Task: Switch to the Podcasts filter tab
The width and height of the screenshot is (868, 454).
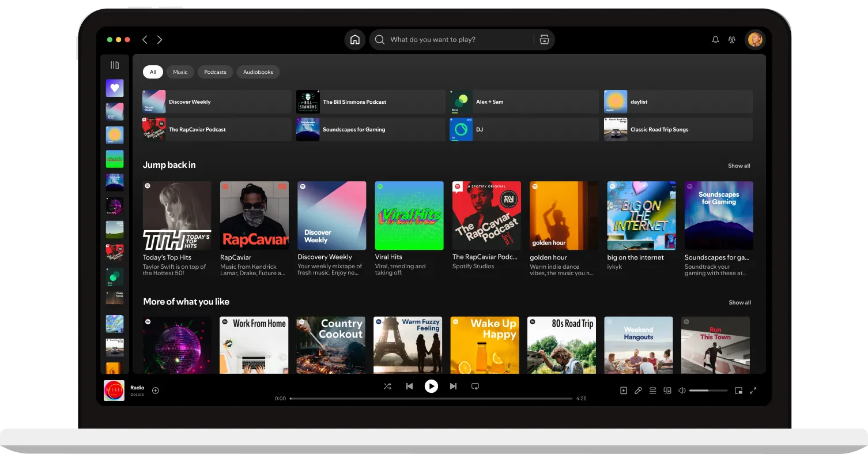Action: (215, 72)
